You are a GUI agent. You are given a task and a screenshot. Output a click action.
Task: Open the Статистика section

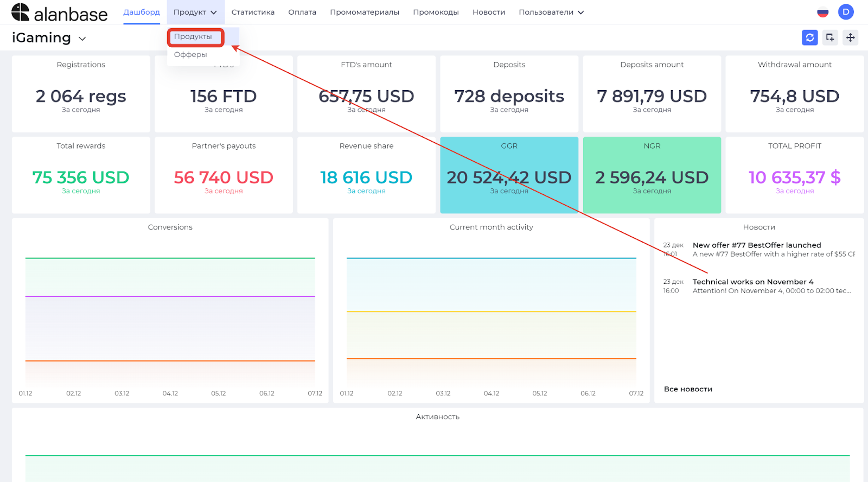point(253,12)
